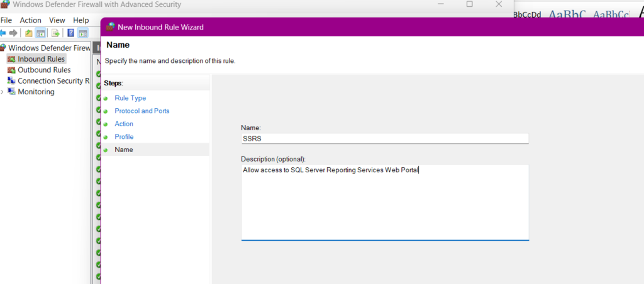Click the New Inbound Rule Wizard title icon
644x284 pixels.
coord(110,27)
